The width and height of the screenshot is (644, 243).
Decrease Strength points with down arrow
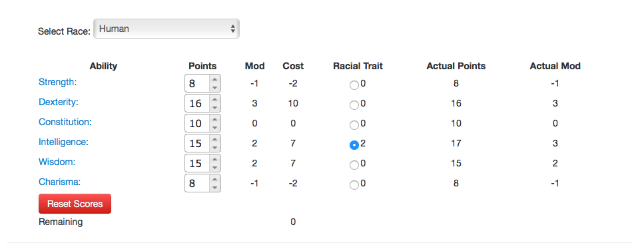coord(214,88)
